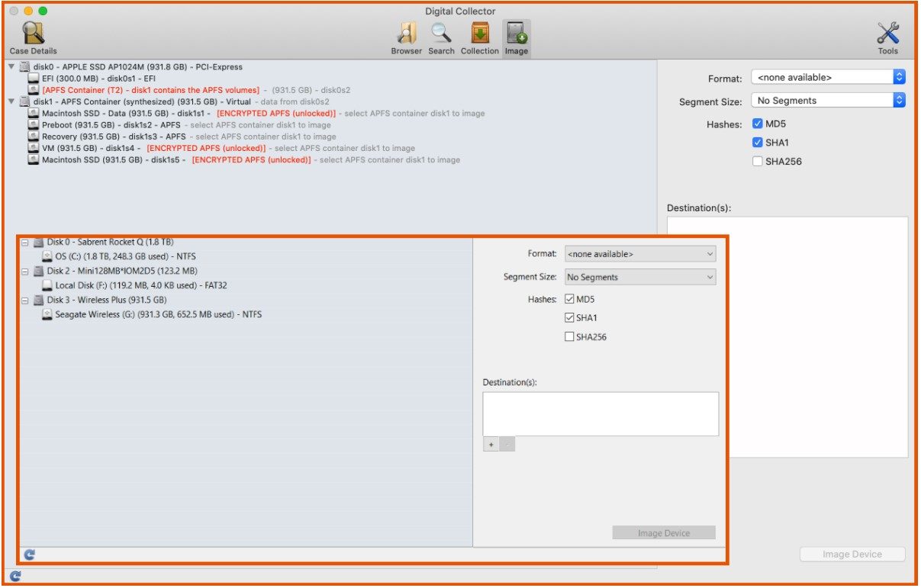The height and width of the screenshot is (588, 921).
Task: Click the Disk 2 Mini128MB drive icon
Action: tap(38, 271)
